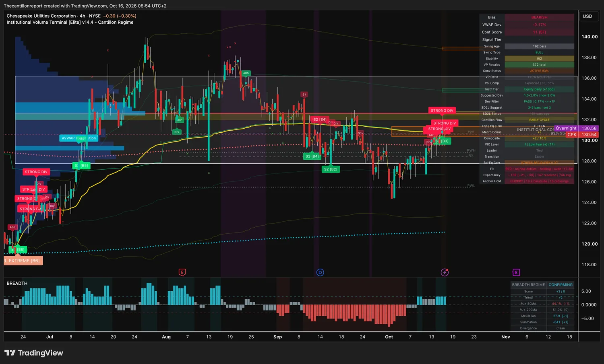The height and width of the screenshot is (364, 604).
Task: Click the Conf Score 11 (5F) value
Action: point(539,32)
